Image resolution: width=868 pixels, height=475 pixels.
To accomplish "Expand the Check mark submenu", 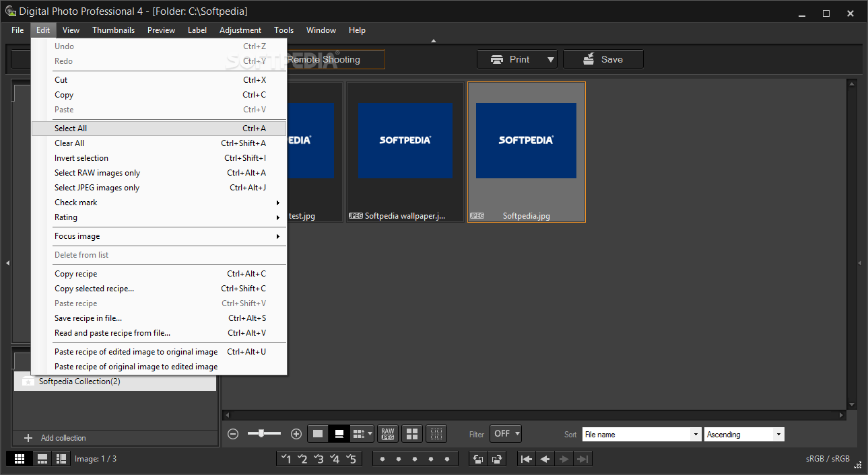I will point(159,203).
